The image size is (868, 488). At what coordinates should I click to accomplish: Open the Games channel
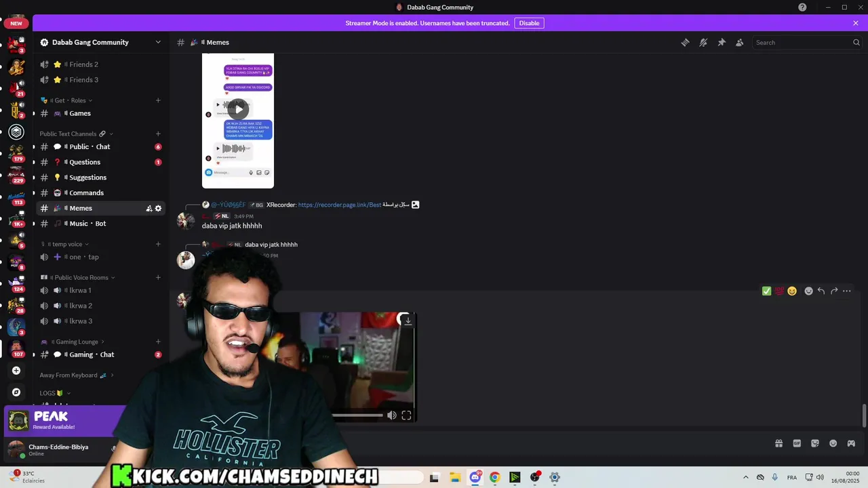click(x=100, y=113)
